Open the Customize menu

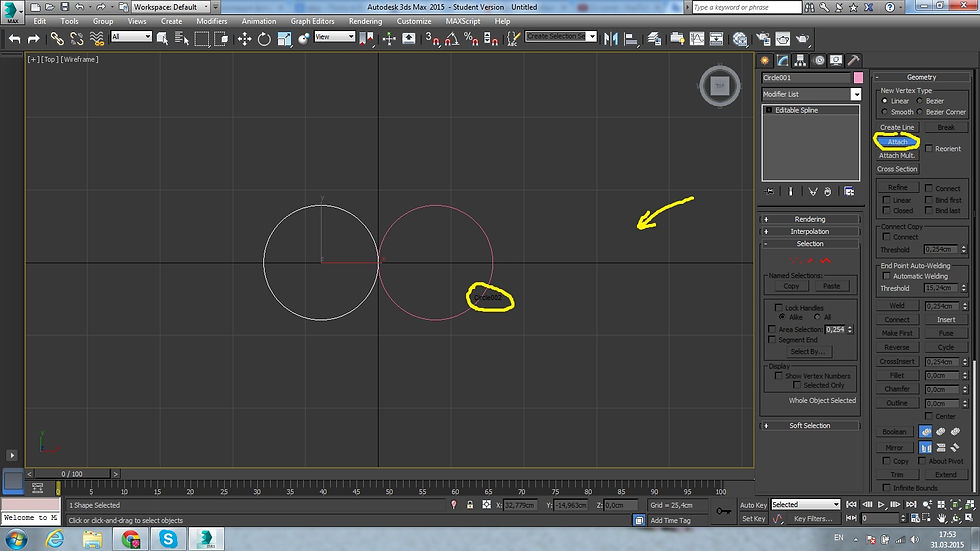tap(414, 21)
